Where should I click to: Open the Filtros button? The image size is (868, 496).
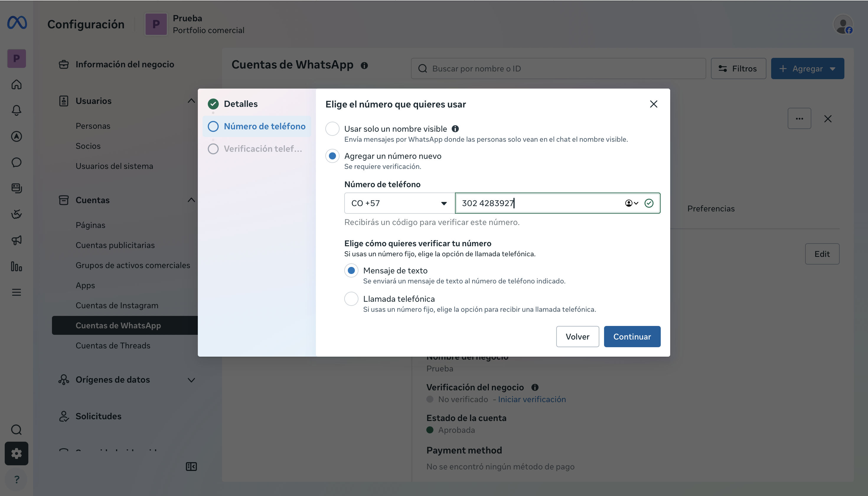(x=738, y=68)
